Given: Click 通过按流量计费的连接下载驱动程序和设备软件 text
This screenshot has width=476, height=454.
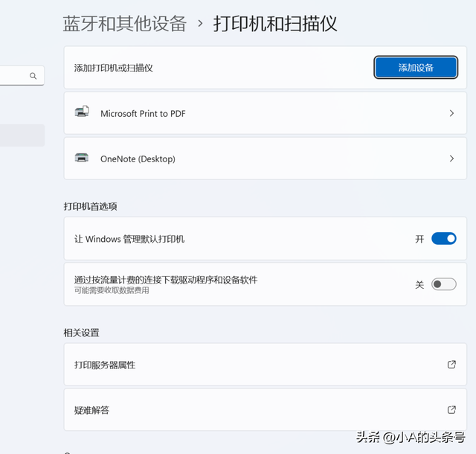Looking at the screenshot, I should (166, 280).
